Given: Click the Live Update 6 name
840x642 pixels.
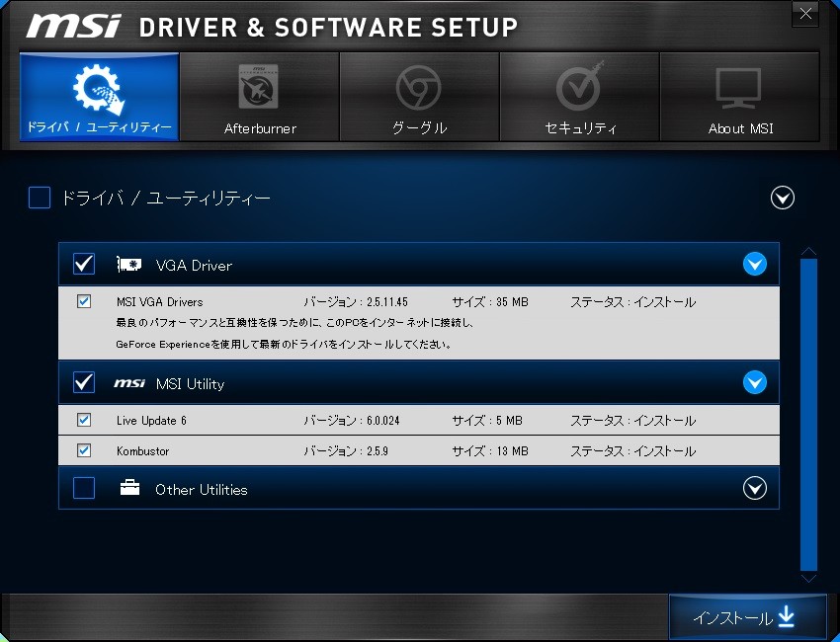Looking at the screenshot, I should [x=151, y=421].
